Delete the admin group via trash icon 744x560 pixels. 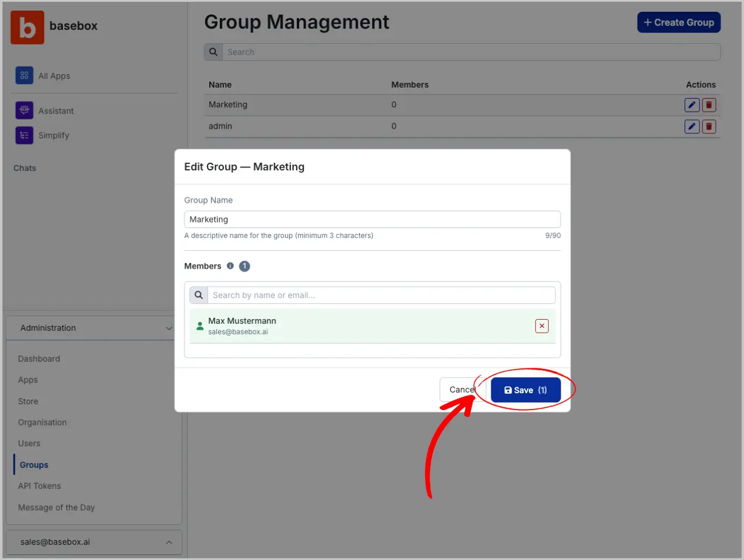pyautogui.click(x=709, y=126)
